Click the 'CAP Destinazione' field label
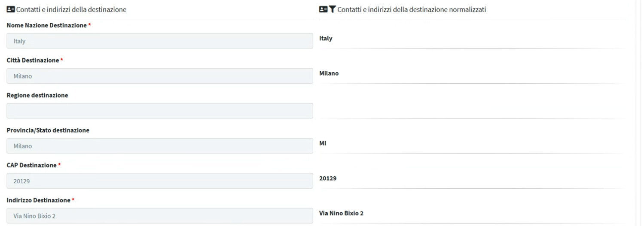This screenshot has height=226, width=644. pyautogui.click(x=31, y=165)
